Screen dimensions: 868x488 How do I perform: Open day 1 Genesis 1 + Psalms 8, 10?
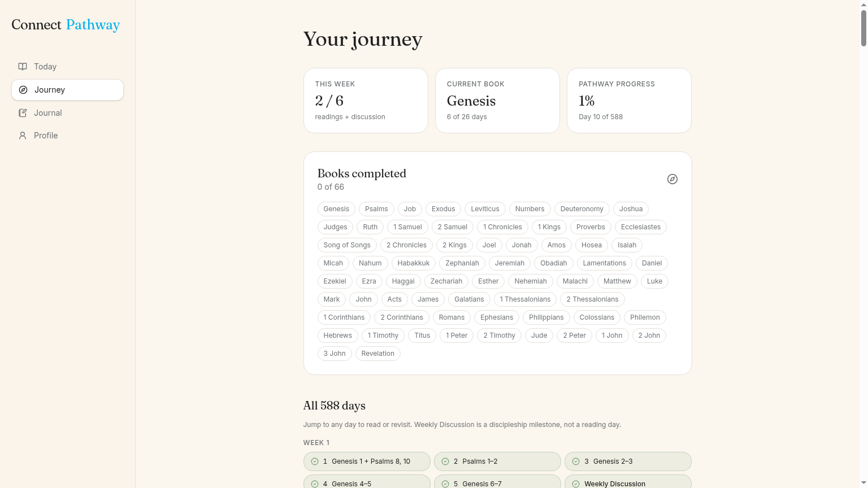tap(367, 461)
